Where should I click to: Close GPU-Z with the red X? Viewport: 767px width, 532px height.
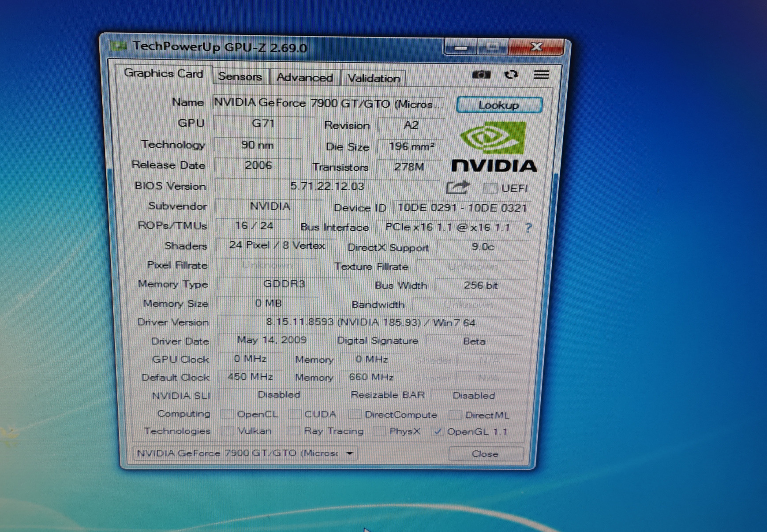point(536,47)
